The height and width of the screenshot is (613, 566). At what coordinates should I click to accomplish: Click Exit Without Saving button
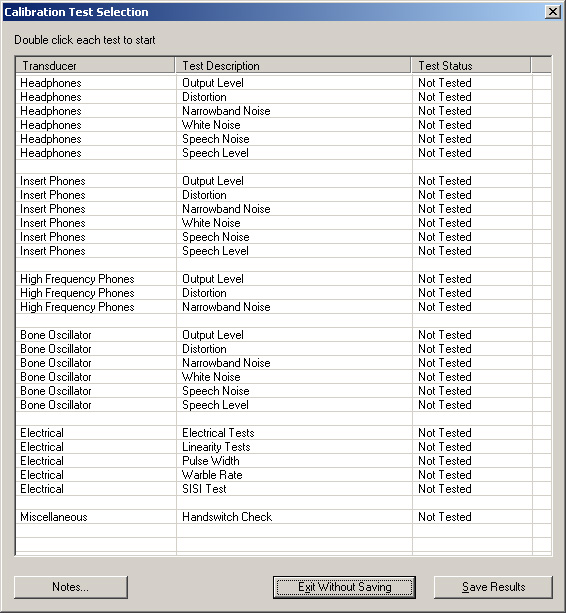[x=344, y=587]
